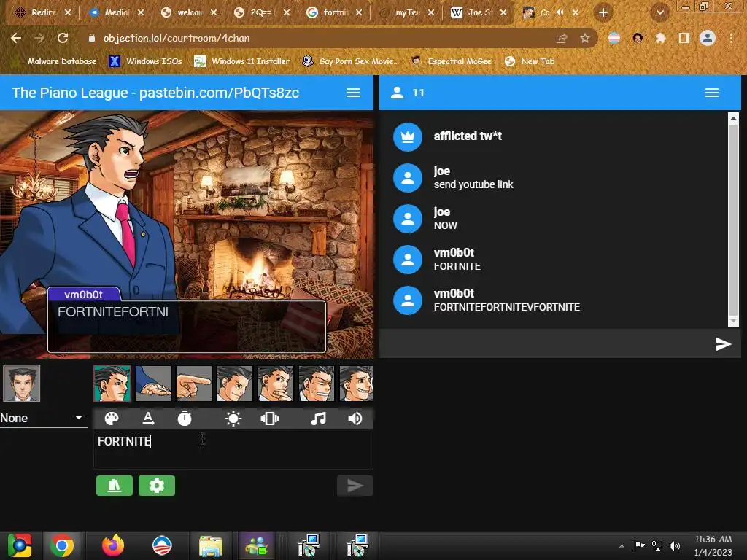Click the message text box containing FORTNITE

click(x=233, y=449)
